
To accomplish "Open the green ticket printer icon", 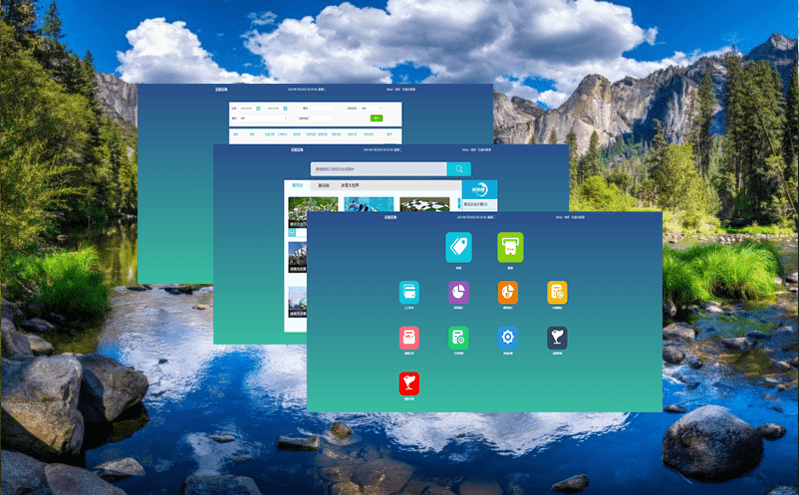I will pos(510,246).
